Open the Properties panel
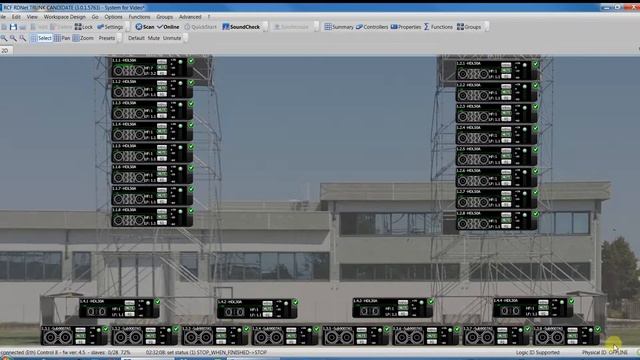This screenshot has width=640, height=360. (x=406, y=27)
